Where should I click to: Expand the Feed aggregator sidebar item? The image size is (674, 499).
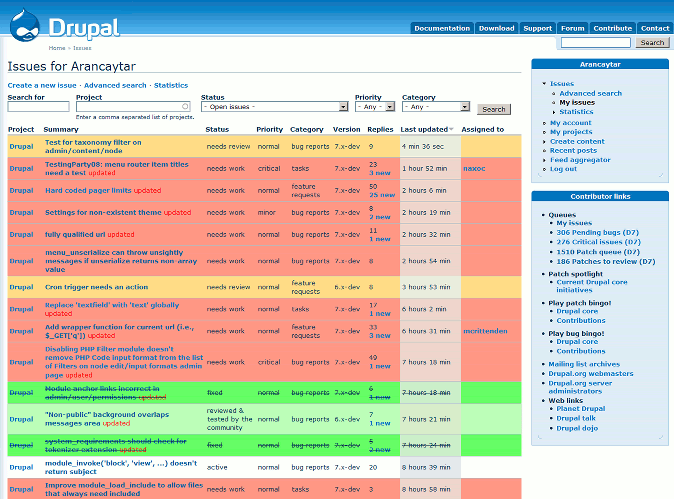pos(545,160)
